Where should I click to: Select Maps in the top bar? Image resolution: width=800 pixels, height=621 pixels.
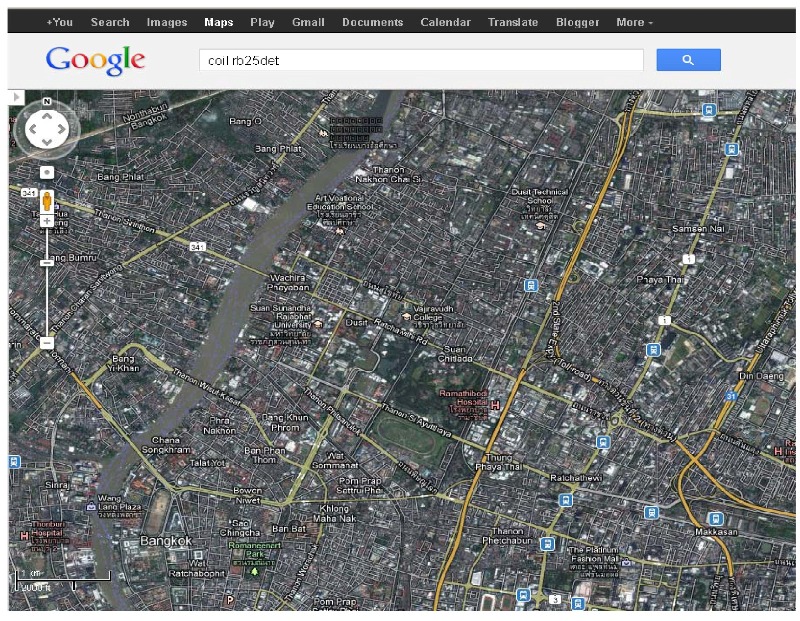[219, 22]
